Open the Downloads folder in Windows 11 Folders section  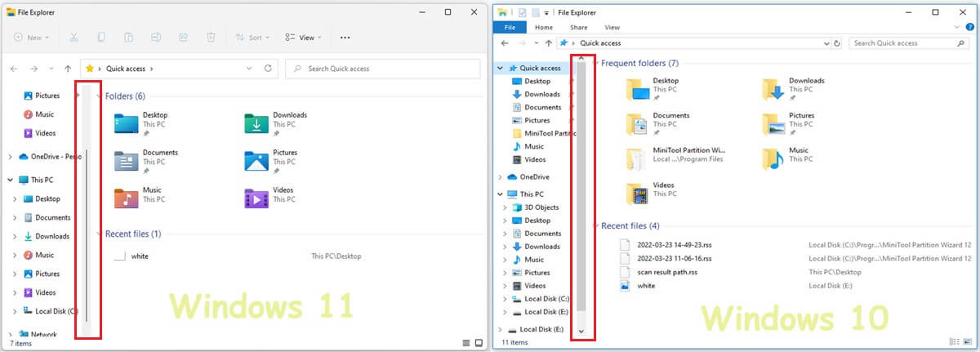275,123
